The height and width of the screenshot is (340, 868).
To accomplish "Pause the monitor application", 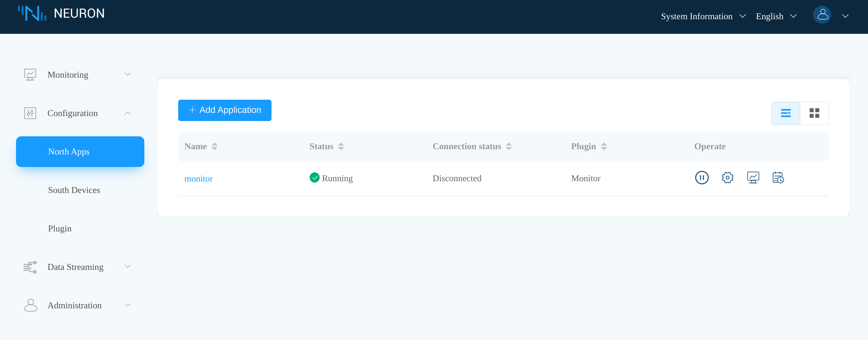I will click(x=702, y=178).
